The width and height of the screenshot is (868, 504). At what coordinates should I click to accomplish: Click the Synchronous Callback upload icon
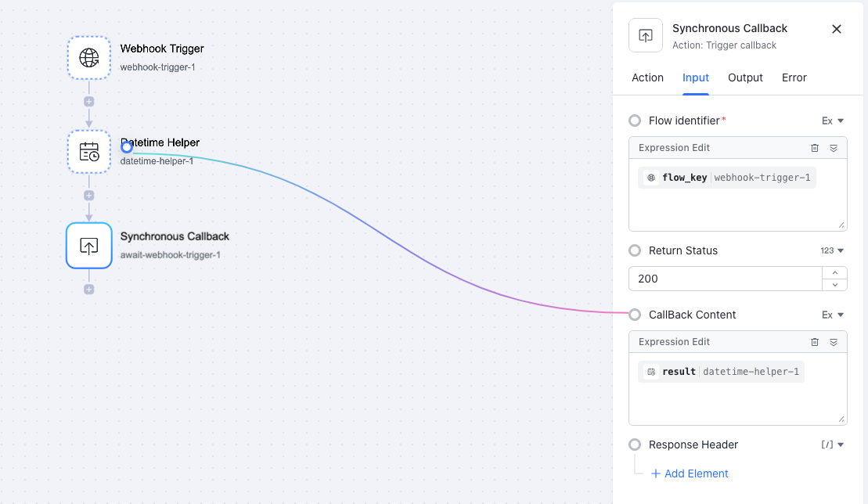click(88, 246)
